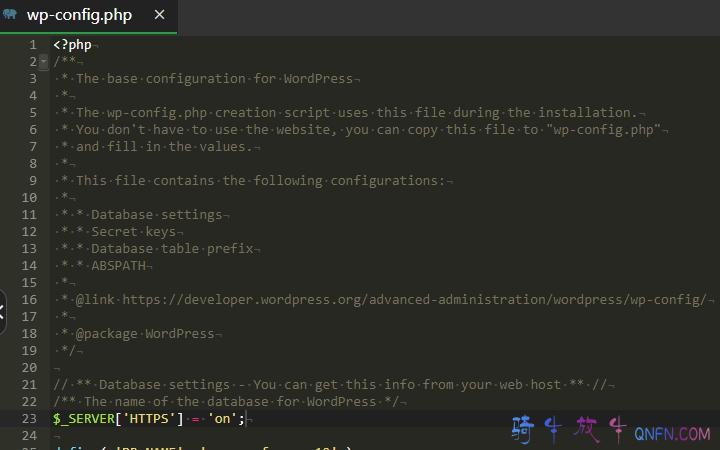Click the 'and fill in the values.' line
Image resolution: width=720 pixels, height=450 pixels.
(164, 147)
